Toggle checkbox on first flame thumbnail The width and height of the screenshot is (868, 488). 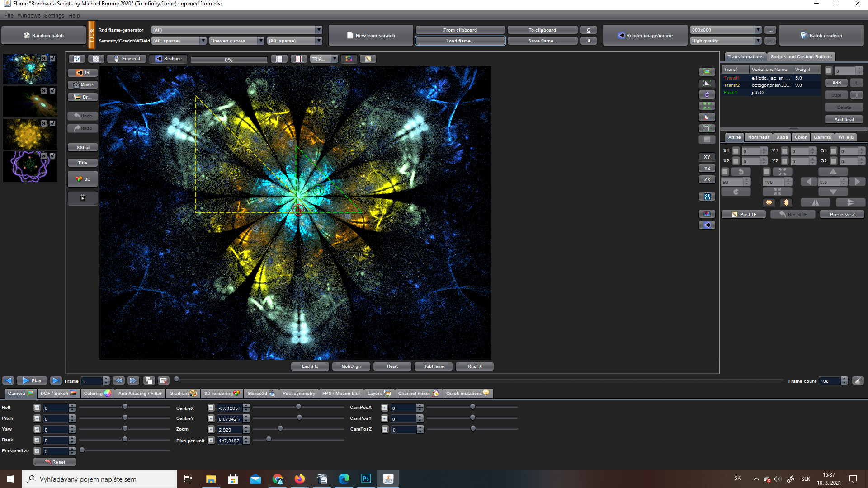tap(53, 58)
